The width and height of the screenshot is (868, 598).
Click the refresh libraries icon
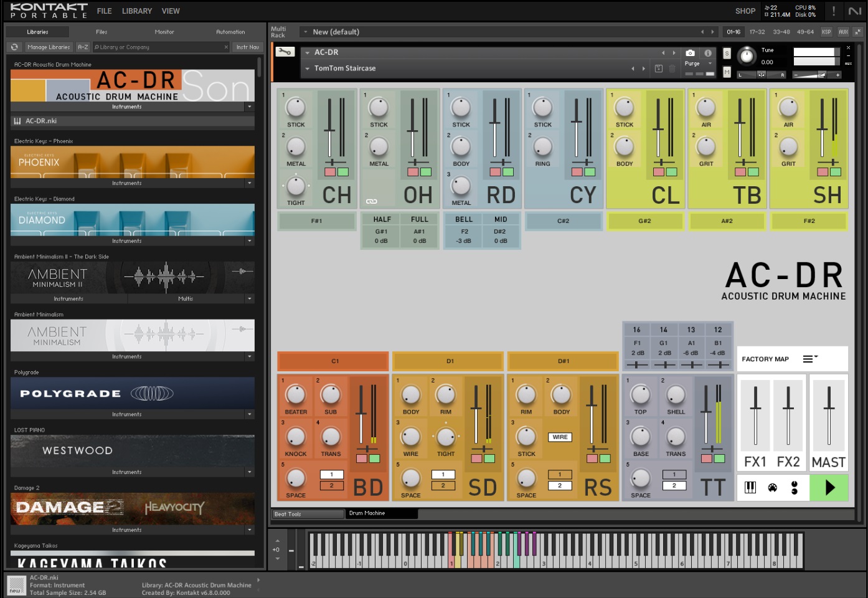[15, 47]
